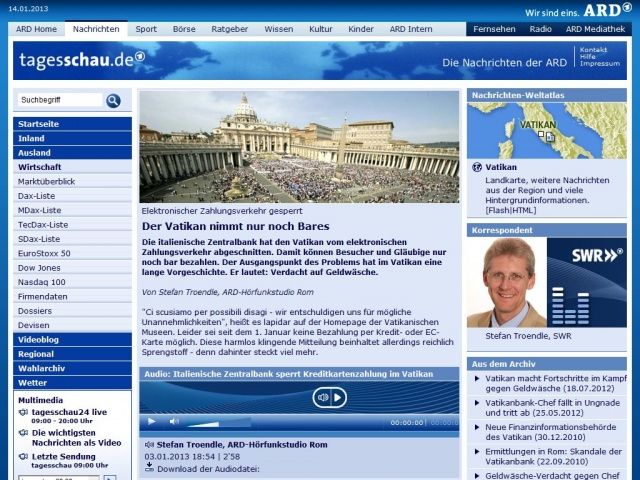Go to Fernsehen in top bar
The image size is (640, 480).
coord(494,29)
